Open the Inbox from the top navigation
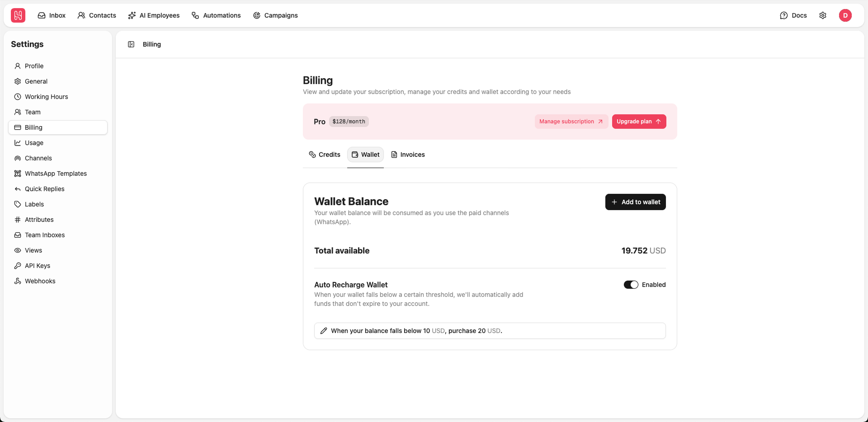The image size is (868, 422). tap(51, 15)
